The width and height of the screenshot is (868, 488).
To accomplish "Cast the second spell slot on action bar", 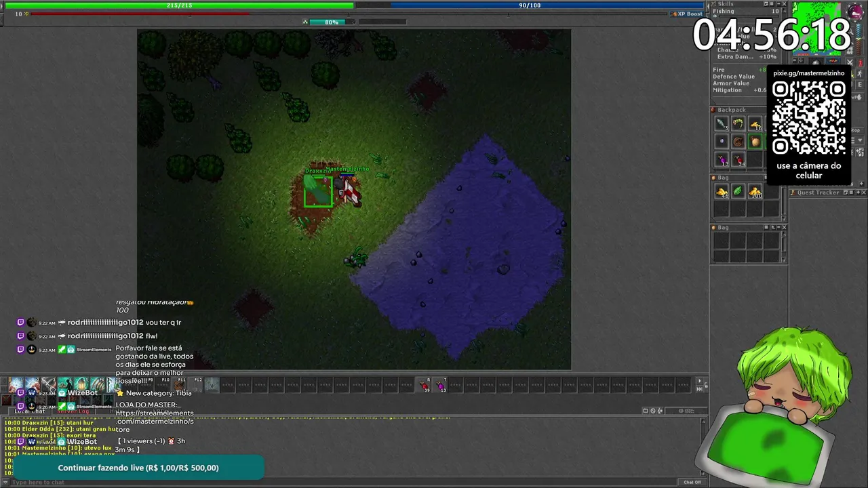I will (x=33, y=384).
